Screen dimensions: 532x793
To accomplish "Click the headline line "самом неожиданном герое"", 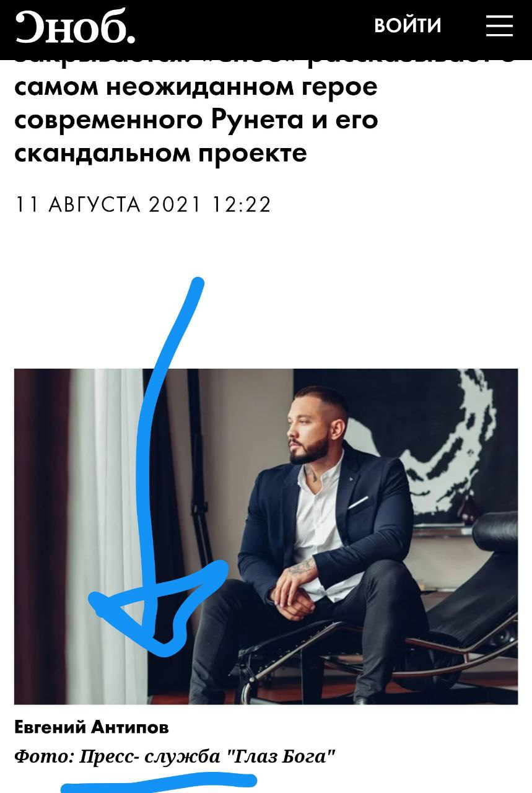I will 196,87.
